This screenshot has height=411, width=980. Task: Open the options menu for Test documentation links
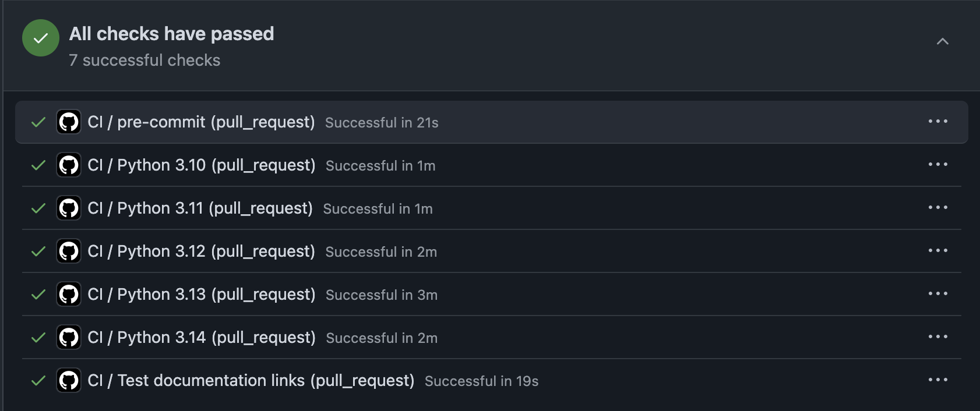pos(937,380)
